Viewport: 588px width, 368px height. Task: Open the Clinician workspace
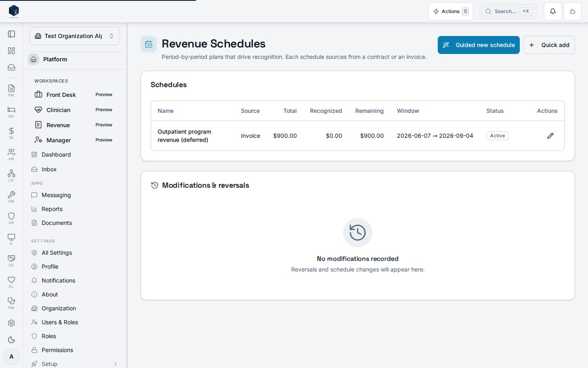point(75,110)
